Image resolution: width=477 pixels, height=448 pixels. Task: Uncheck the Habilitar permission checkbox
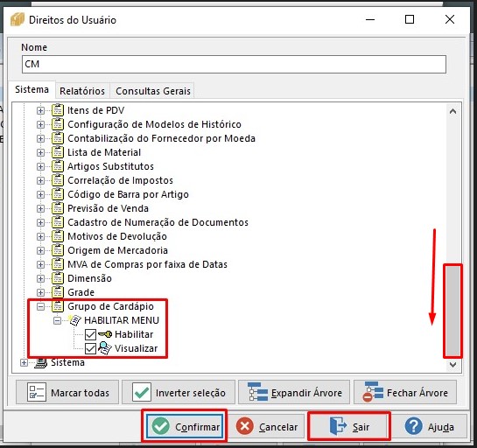[90, 334]
